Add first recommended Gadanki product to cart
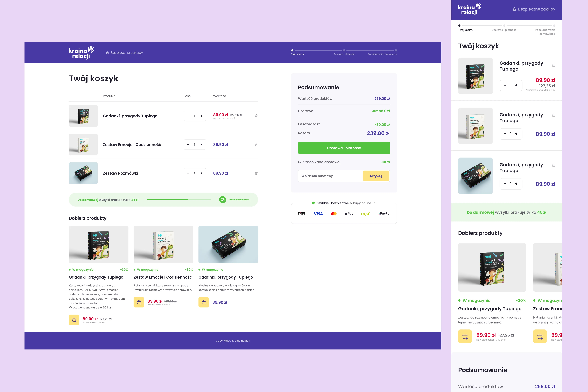588x392 pixels. tap(74, 320)
